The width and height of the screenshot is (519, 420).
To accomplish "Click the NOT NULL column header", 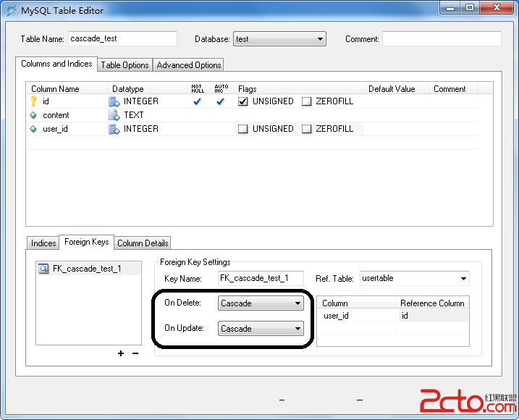I will click(x=198, y=89).
